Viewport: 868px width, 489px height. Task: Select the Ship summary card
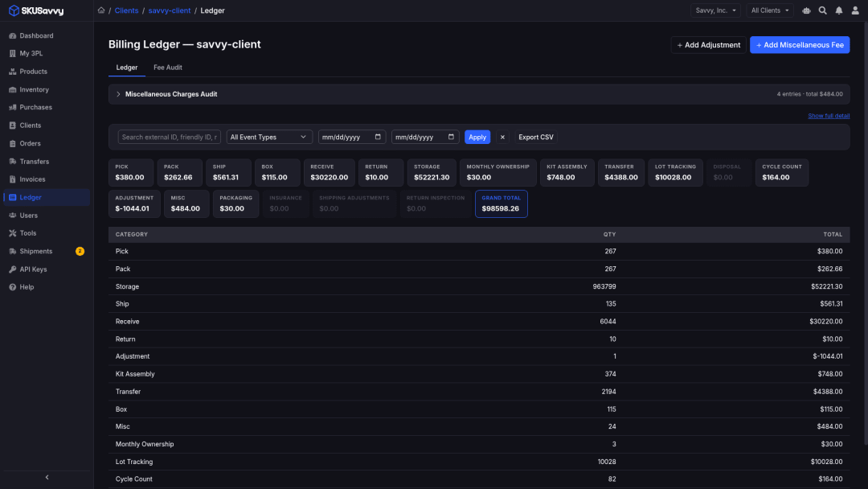click(x=228, y=172)
